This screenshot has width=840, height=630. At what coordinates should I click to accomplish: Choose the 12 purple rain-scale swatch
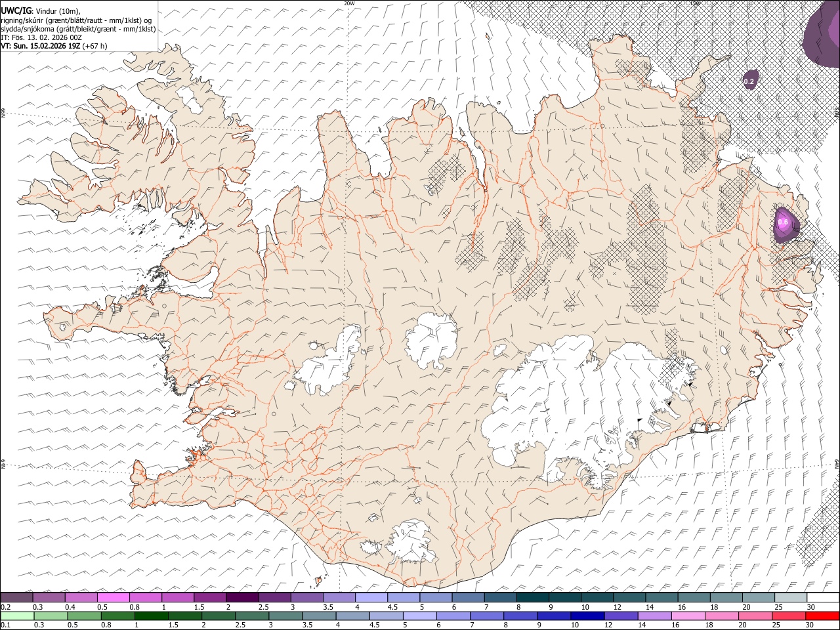[621, 616]
